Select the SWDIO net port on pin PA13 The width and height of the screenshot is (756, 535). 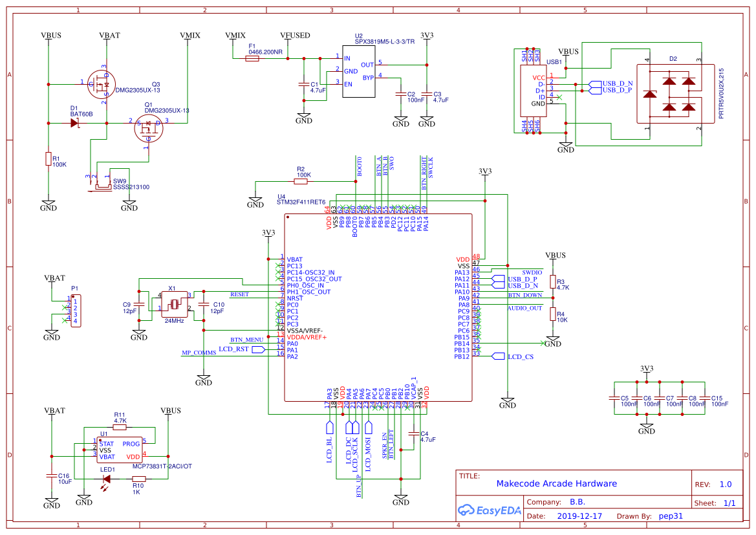[531, 272]
